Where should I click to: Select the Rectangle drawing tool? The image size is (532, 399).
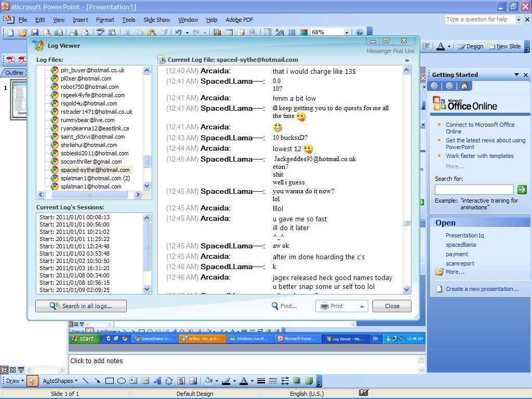pos(109,381)
